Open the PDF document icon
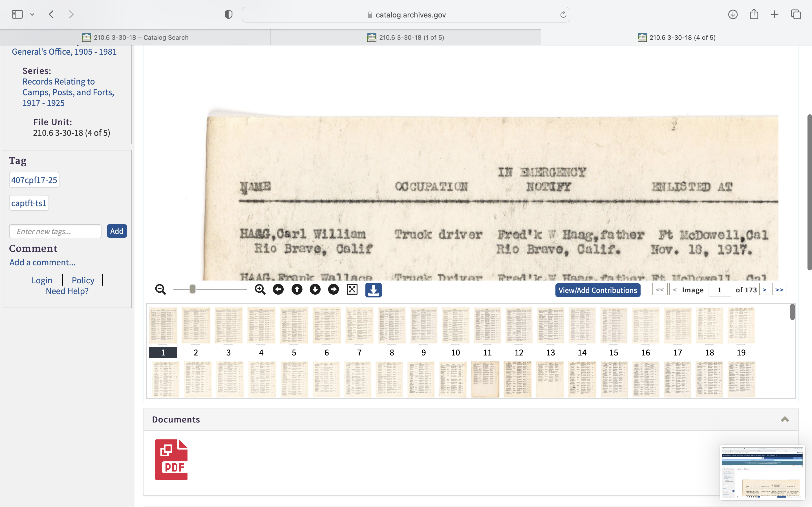 (x=171, y=459)
